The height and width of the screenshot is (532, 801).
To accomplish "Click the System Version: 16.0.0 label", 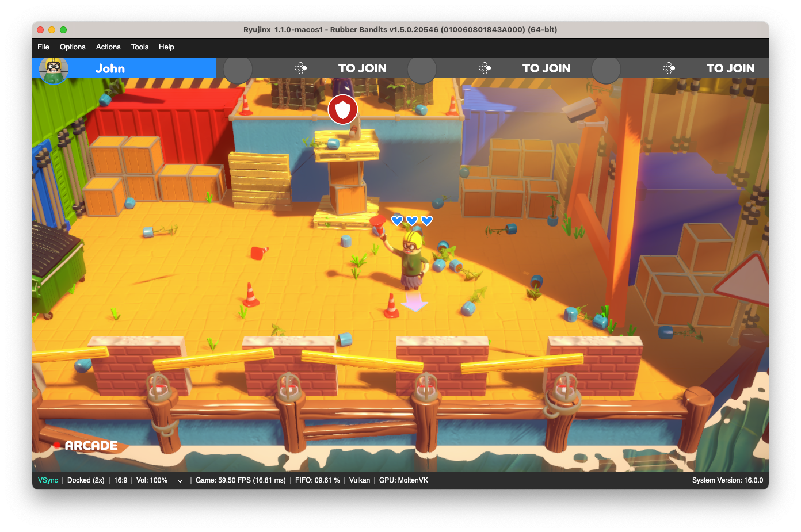I will pyautogui.click(x=727, y=480).
